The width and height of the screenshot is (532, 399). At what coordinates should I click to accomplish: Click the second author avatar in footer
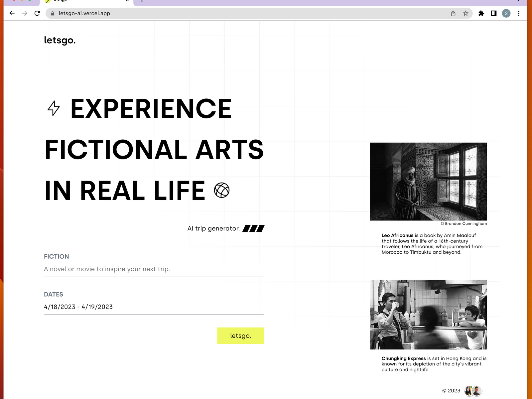click(x=477, y=391)
